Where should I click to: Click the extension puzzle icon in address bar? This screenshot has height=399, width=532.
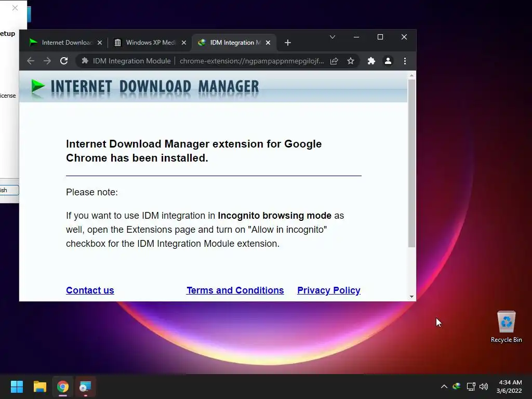click(x=85, y=61)
